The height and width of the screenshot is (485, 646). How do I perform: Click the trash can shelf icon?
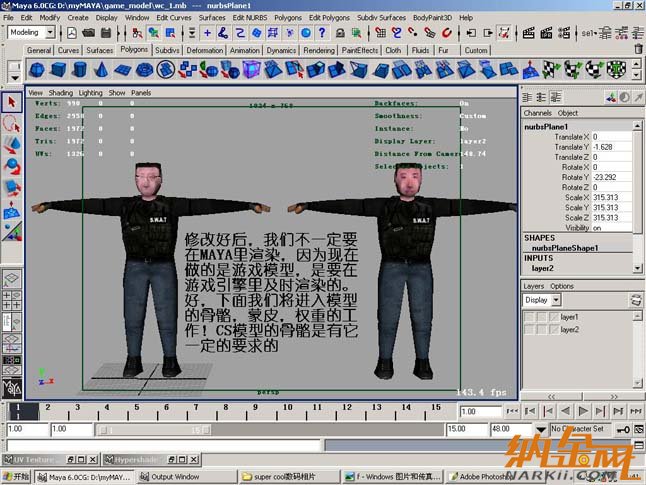638,49
